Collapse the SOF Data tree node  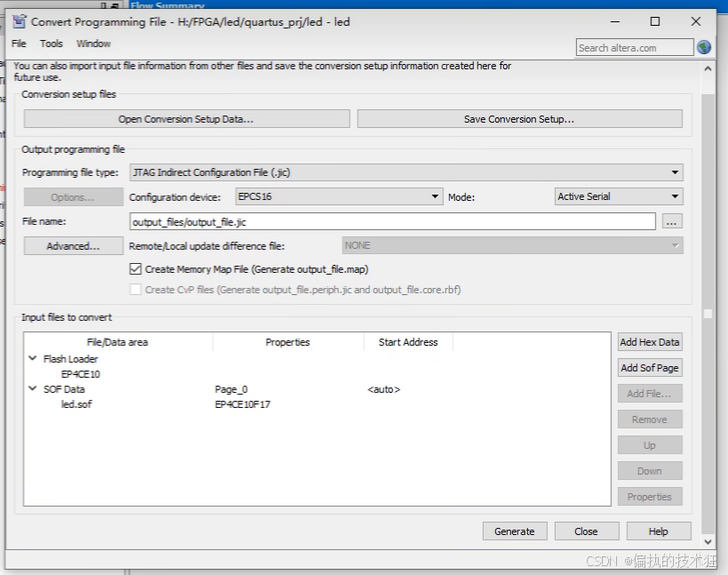(33, 388)
